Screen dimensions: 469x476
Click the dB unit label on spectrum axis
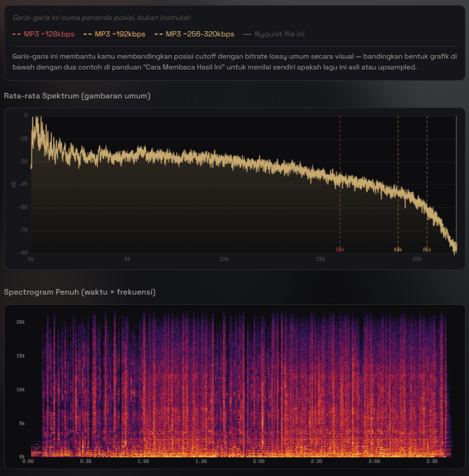pos(13,185)
